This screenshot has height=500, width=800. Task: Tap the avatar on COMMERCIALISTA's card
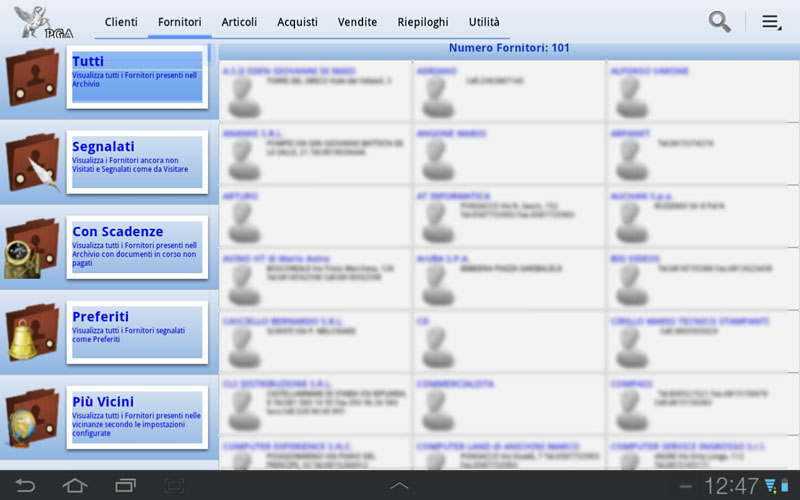coord(438,410)
